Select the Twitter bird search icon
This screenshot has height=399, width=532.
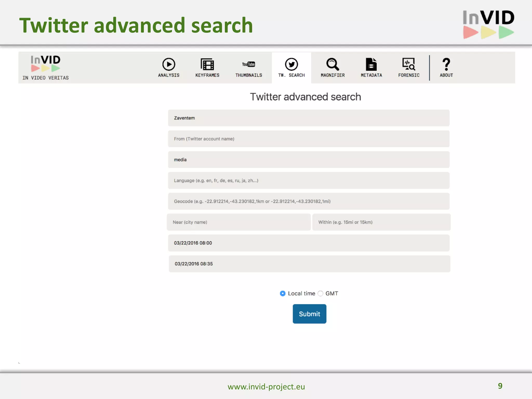coord(291,64)
